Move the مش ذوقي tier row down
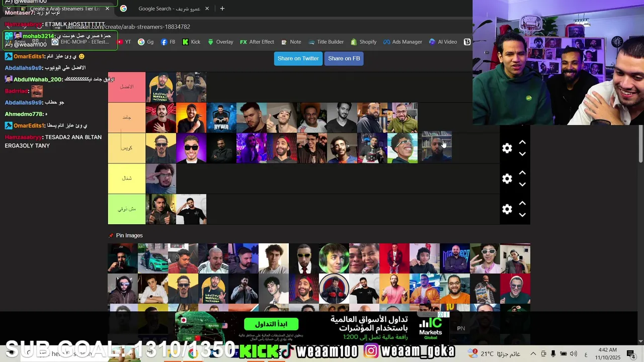The width and height of the screenshot is (644, 362). click(x=522, y=215)
